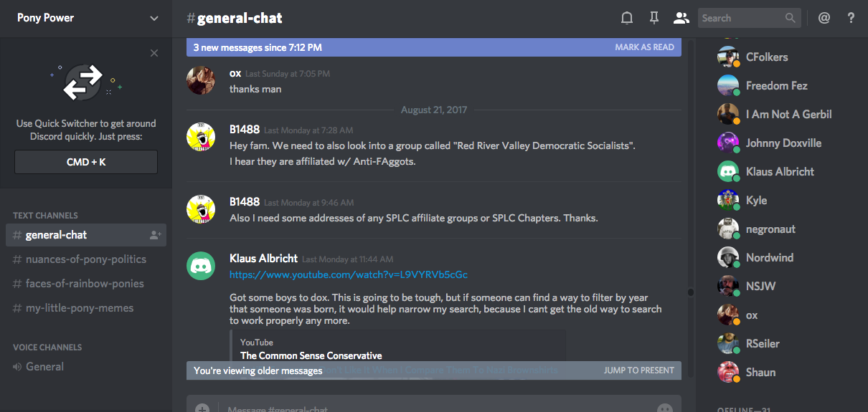Switch to nuances-of-pony-politics channel
The height and width of the screenshot is (412, 868).
click(85, 259)
